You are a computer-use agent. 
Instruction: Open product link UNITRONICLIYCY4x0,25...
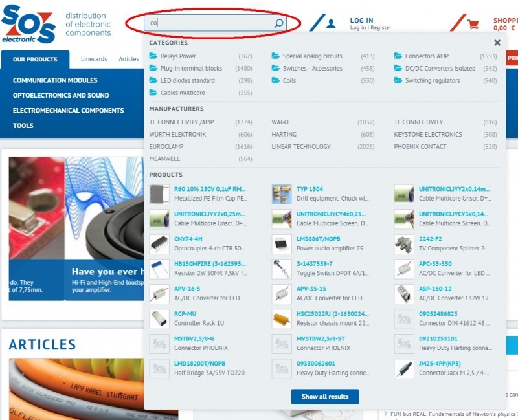click(331, 214)
